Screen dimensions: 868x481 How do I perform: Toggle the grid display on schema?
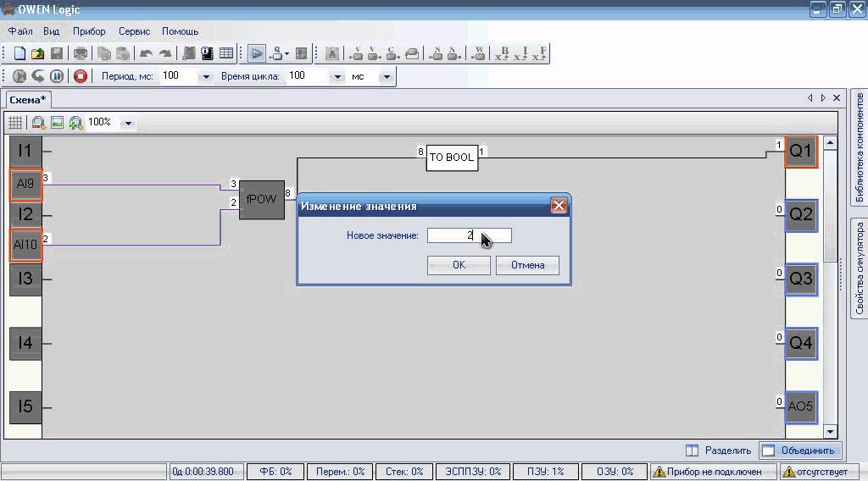click(15, 122)
